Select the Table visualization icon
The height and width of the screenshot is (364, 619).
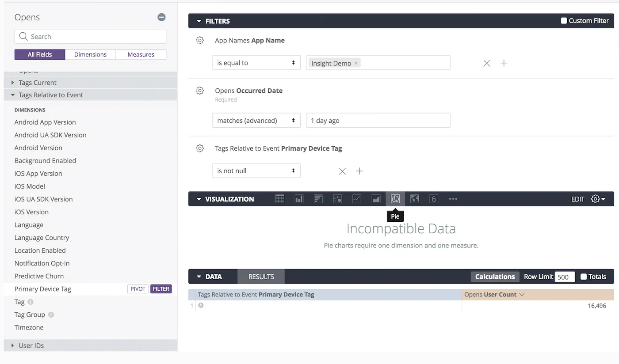coord(280,199)
